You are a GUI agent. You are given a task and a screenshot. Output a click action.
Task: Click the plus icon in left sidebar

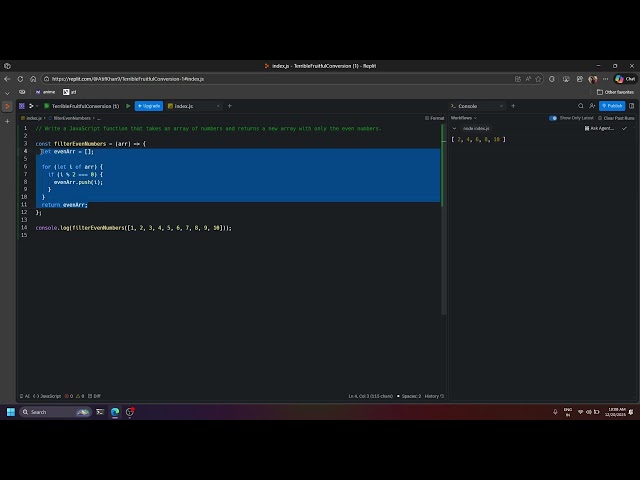click(x=7, y=121)
